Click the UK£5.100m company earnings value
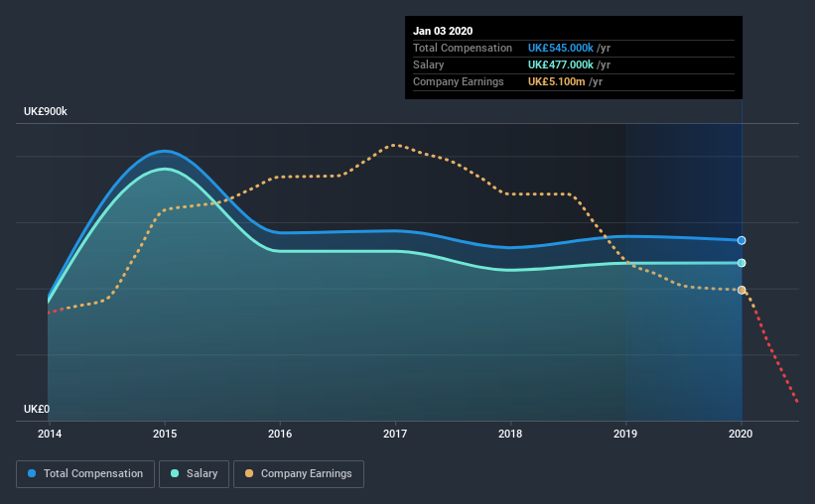 (x=556, y=81)
